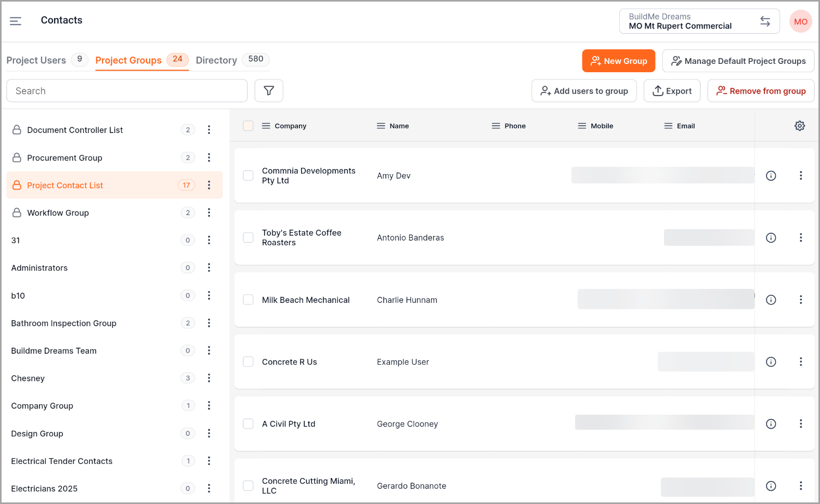Open the project switcher BuildMe Dreams
This screenshot has width=820, height=504.
click(699, 21)
